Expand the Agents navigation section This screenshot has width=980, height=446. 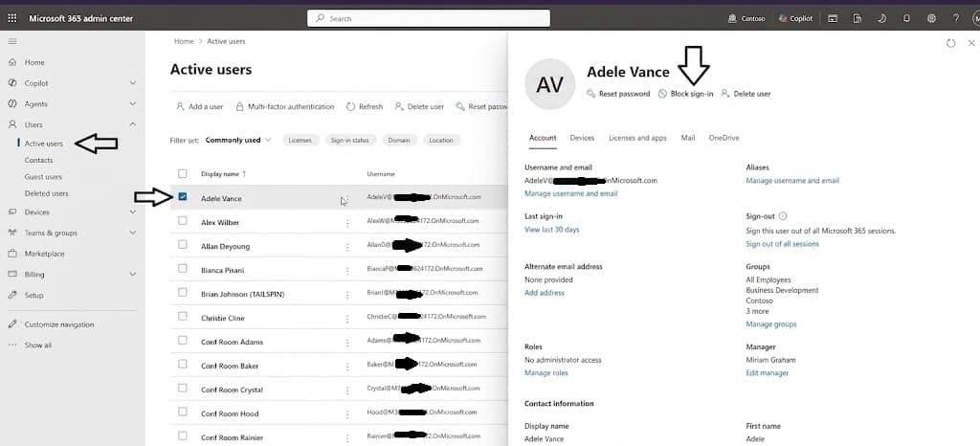pos(132,103)
